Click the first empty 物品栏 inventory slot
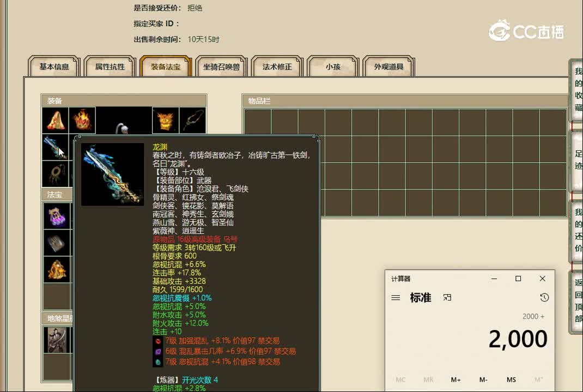 [258, 122]
